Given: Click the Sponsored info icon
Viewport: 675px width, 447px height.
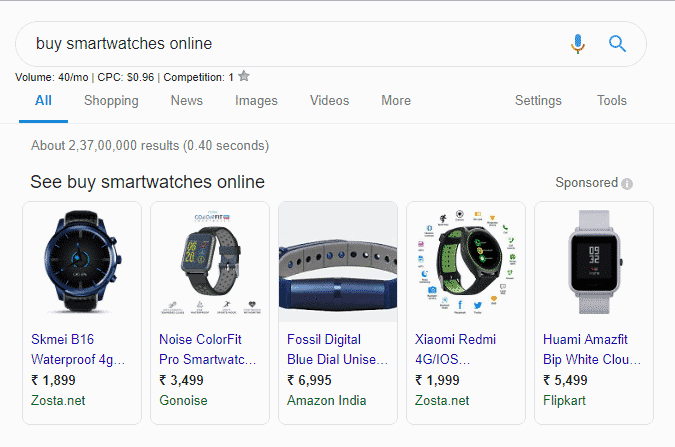Looking at the screenshot, I should (x=627, y=184).
